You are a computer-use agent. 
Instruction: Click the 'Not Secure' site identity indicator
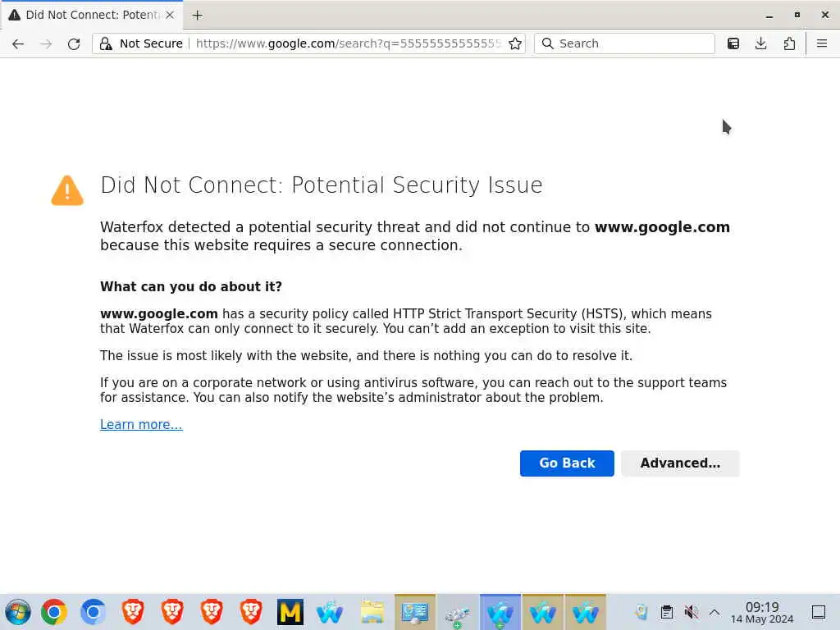click(141, 43)
